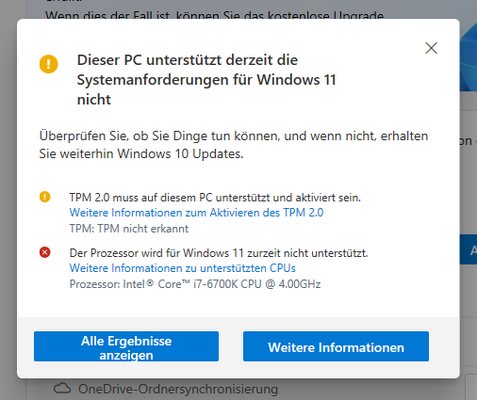This screenshot has width=477, height=400.
Task: Click the dialog title about Systemanforderungen für Windows 11
Action: [x=206, y=80]
